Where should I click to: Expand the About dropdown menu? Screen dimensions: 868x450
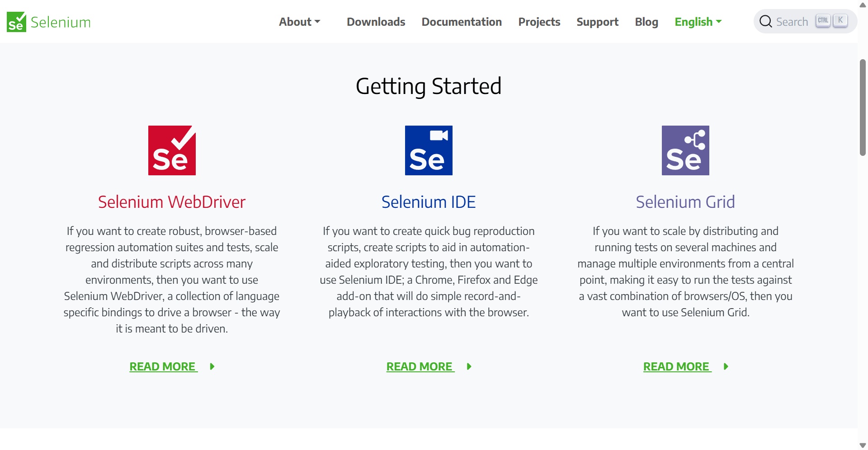[300, 22]
